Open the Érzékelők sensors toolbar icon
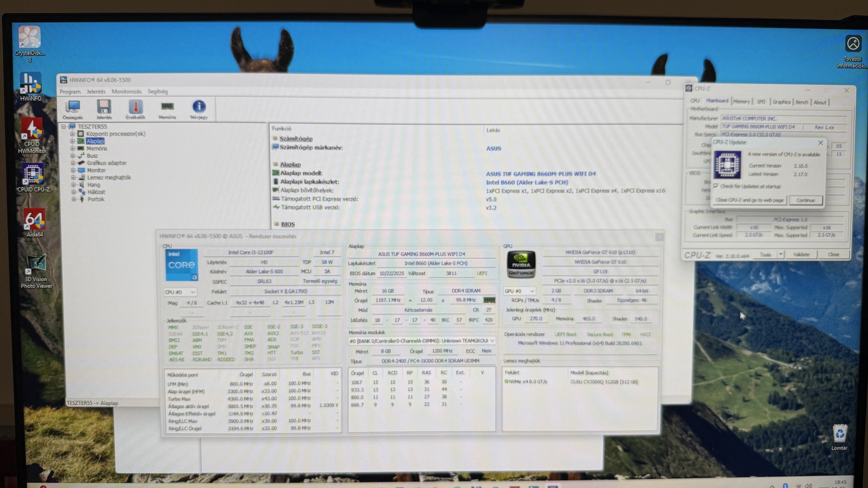The width and height of the screenshot is (868, 488). point(135,108)
